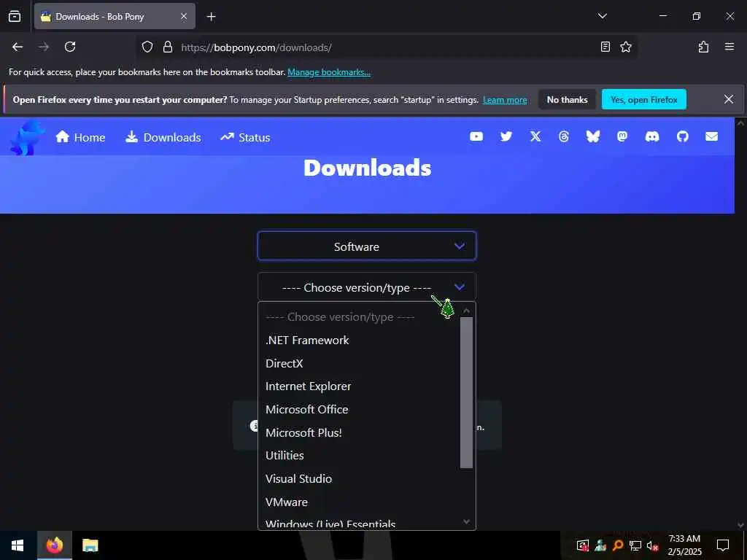Screen dimensions: 747x560
Task: Toggle reader view icon in address bar
Action: pos(605,47)
